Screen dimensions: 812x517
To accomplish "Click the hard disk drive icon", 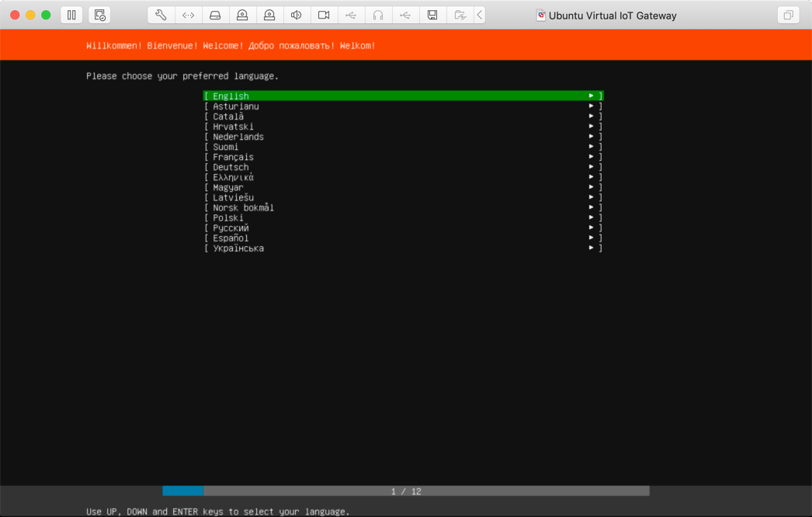I will pyautogui.click(x=216, y=15).
